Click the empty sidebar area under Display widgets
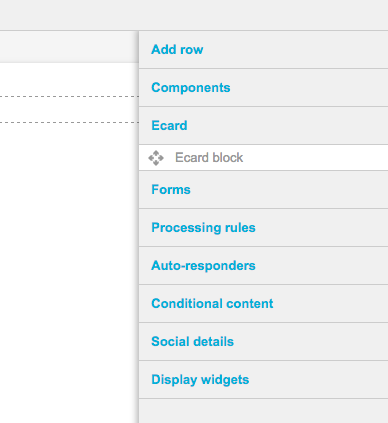The height and width of the screenshot is (423, 388). tap(263, 411)
